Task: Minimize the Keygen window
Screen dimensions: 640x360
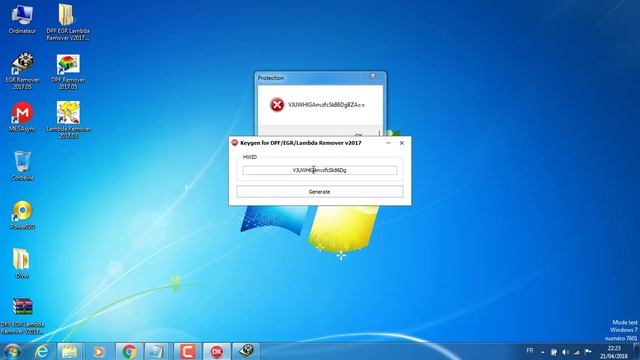Action: click(388, 143)
